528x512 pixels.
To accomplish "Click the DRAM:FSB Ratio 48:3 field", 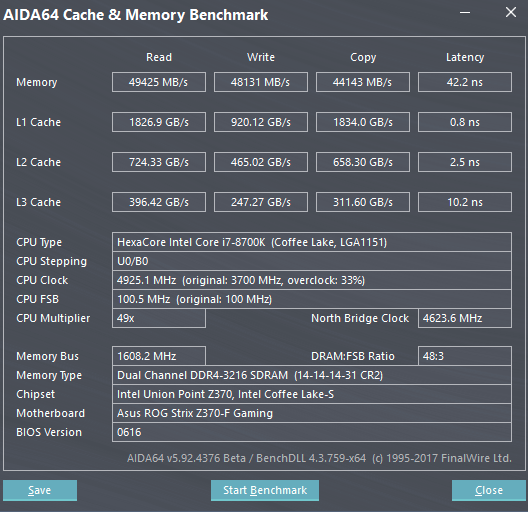I will pos(465,356).
